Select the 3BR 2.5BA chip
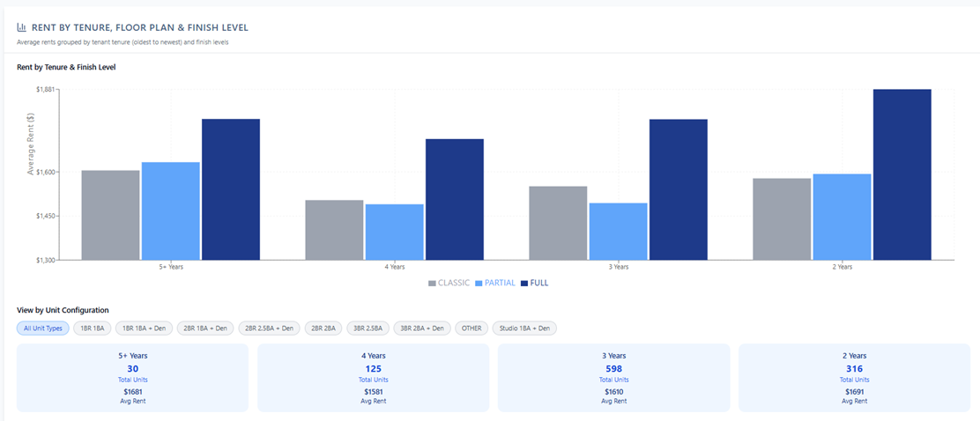 click(367, 329)
